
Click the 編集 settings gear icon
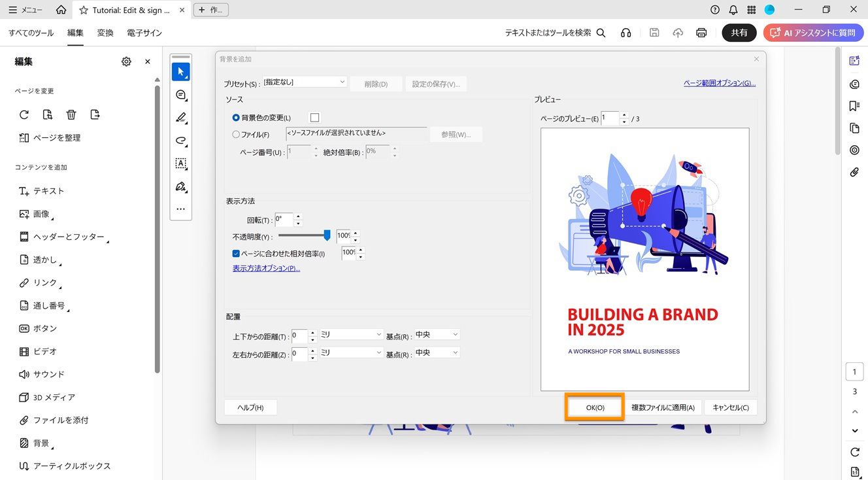coord(126,61)
